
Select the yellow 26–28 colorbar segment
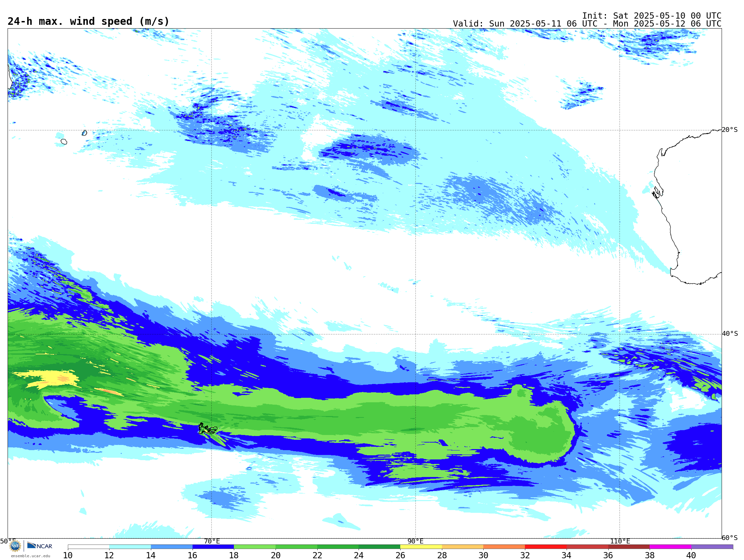pyautogui.click(x=421, y=547)
